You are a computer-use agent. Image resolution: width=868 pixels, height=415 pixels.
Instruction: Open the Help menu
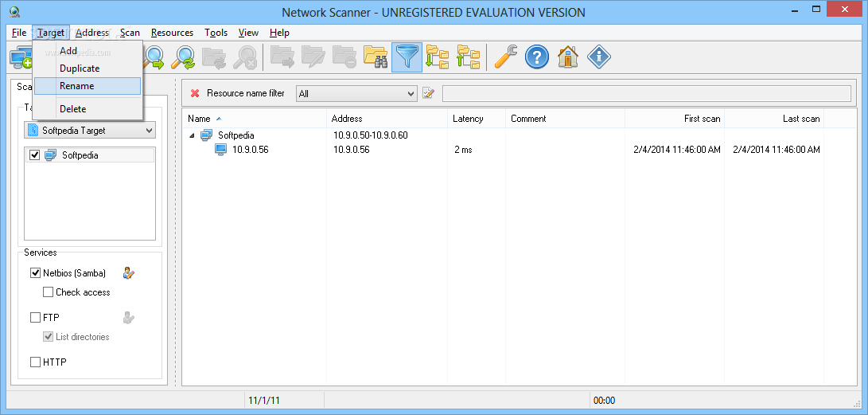click(279, 33)
